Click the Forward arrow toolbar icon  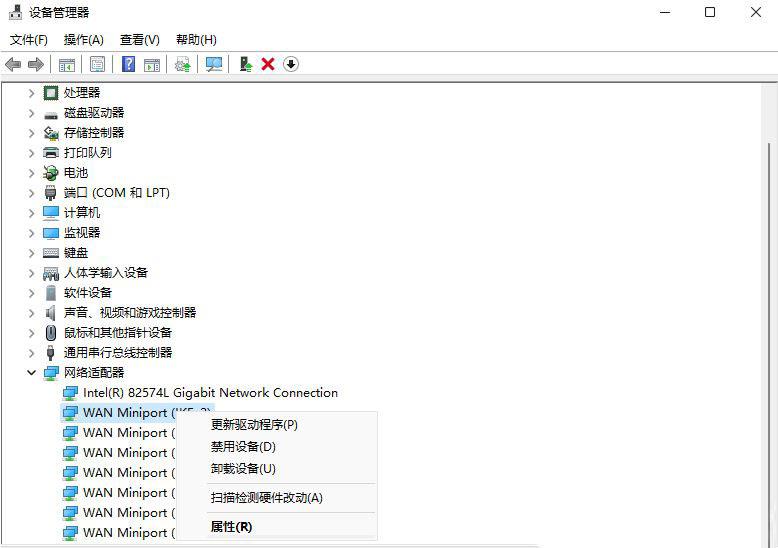point(36,64)
